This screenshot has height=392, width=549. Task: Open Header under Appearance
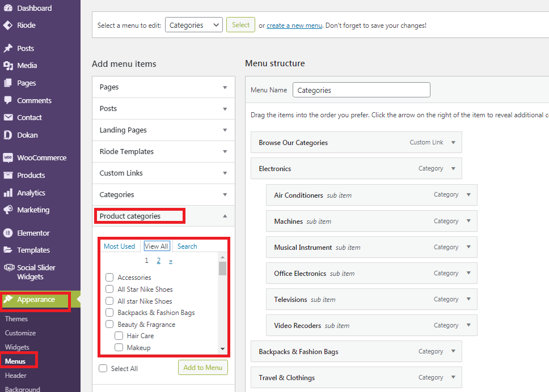(x=16, y=376)
